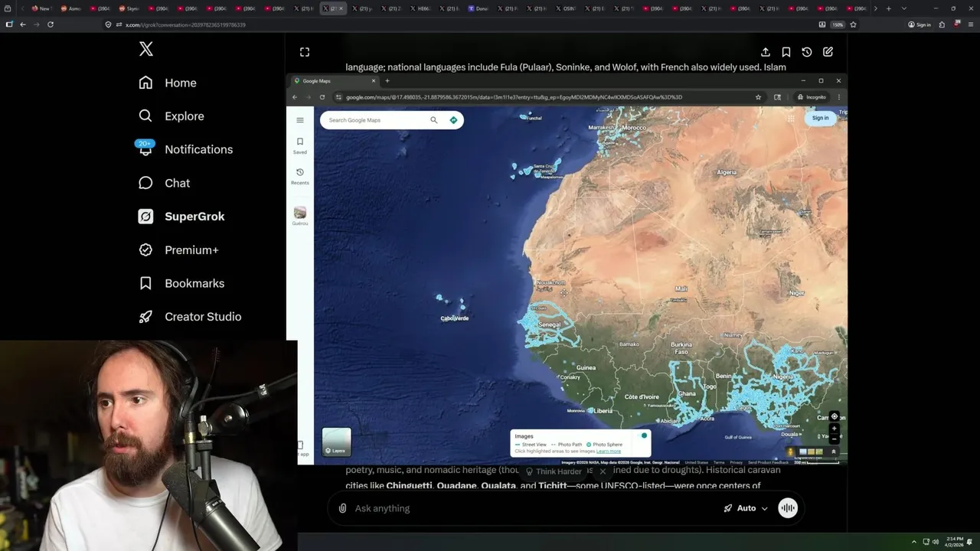980x551 pixels.
Task: Open Notifications
Action: click(x=185, y=149)
